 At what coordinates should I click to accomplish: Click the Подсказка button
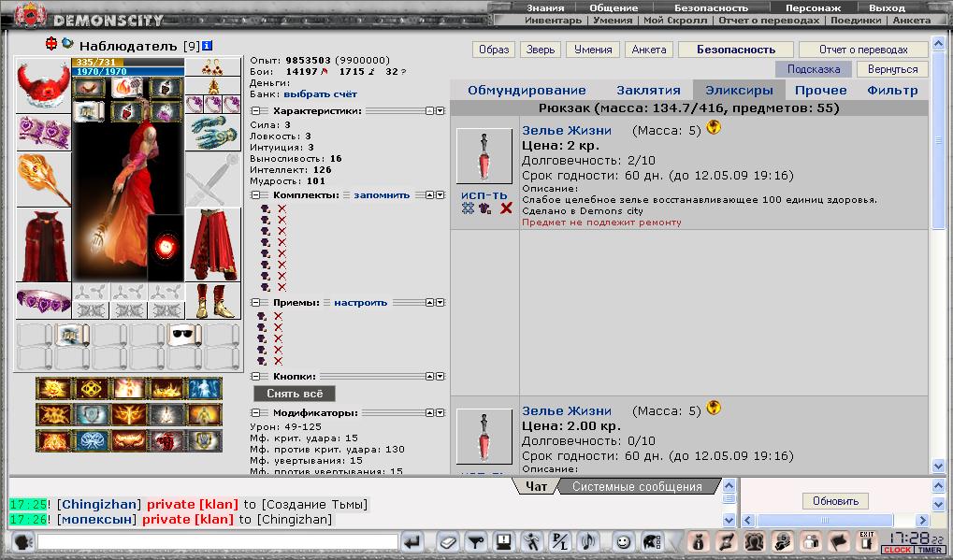(814, 69)
